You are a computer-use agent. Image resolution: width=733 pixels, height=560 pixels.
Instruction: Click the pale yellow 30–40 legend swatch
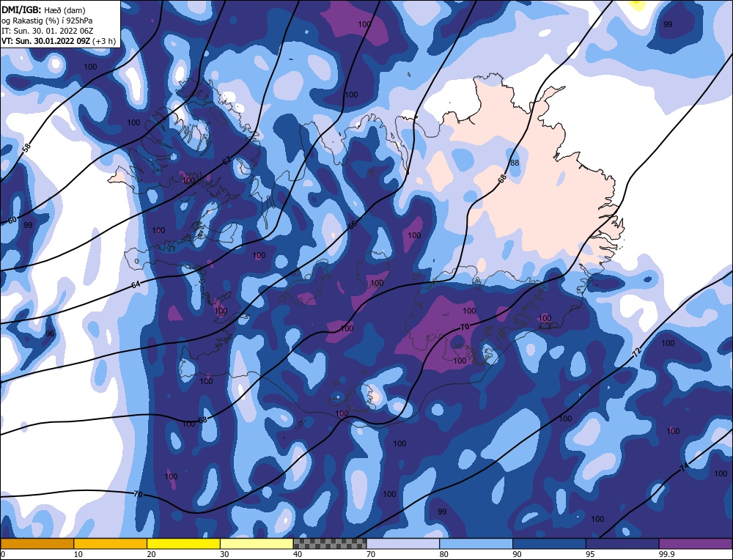click(x=257, y=543)
